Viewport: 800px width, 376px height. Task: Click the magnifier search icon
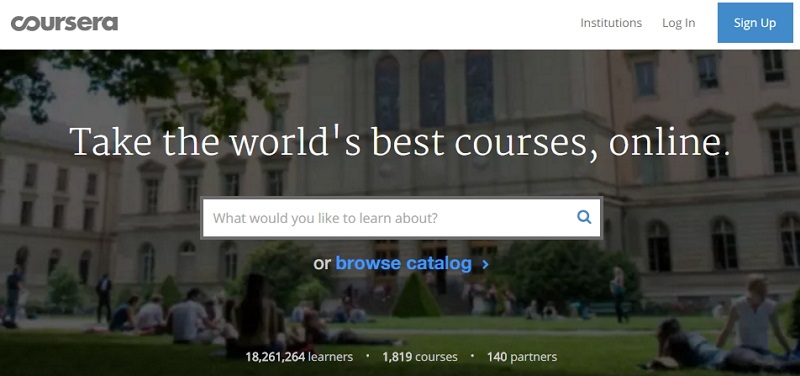(x=584, y=217)
